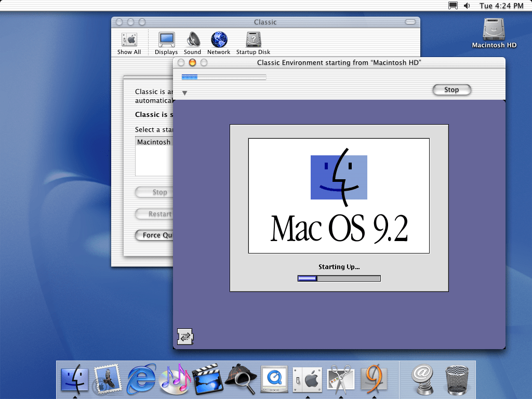Viewport: 532px width, 399px height.
Task: Collapse the Classic startup disclosure triangle
Action: click(x=184, y=93)
